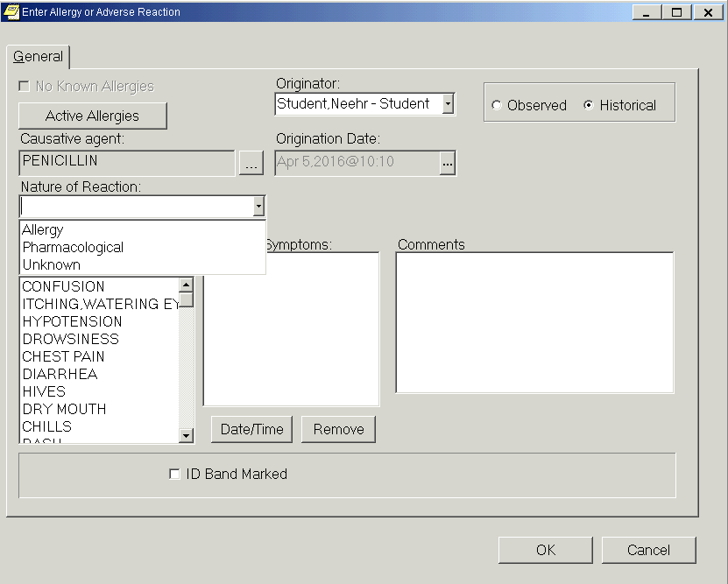The height and width of the screenshot is (584, 728).
Task: Open the Origination Date picker ellipsis button
Action: (446, 163)
